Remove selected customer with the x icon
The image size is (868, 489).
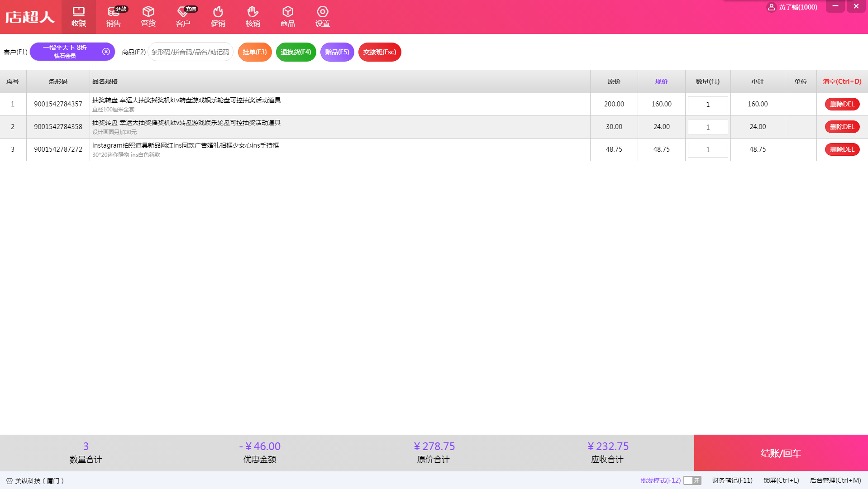pos(106,52)
